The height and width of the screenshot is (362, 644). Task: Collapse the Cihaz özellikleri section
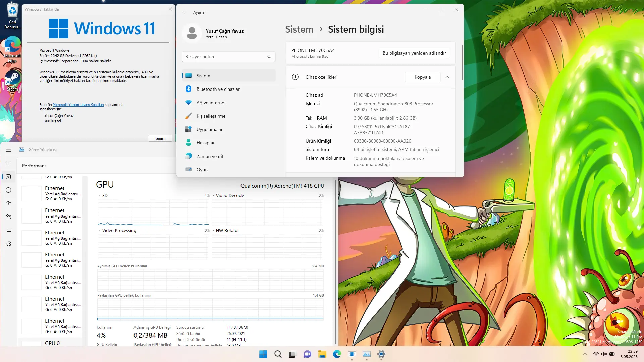pos(447,77)
